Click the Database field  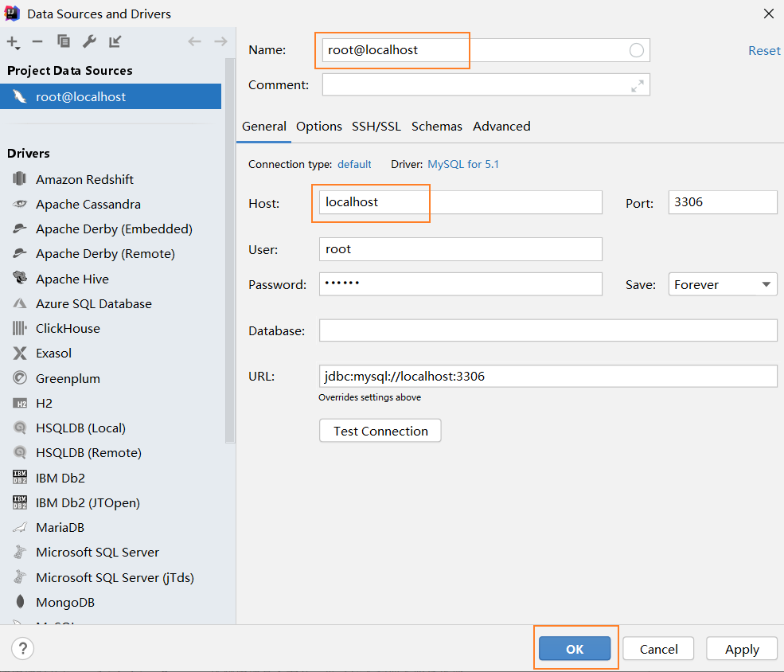point(548,330)
